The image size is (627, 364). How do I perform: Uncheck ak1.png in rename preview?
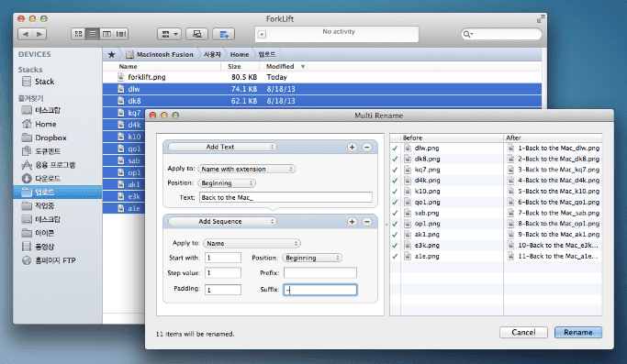(395, 235)
